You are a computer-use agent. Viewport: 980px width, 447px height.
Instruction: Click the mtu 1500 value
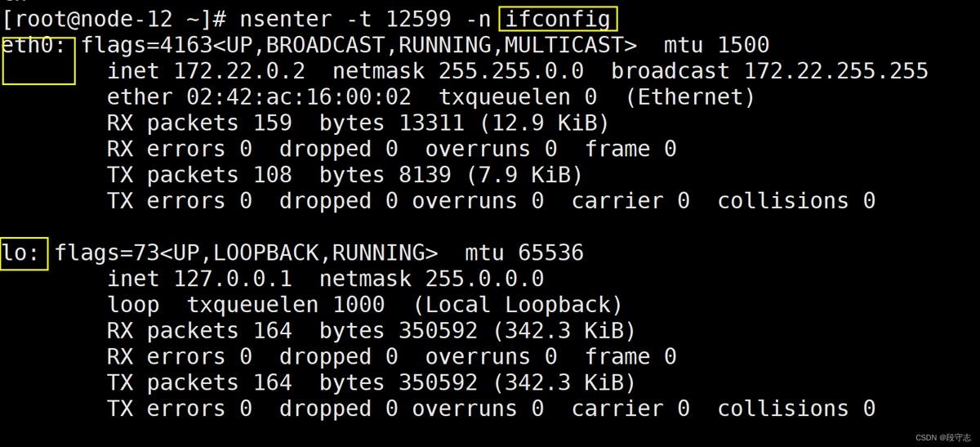pyautogui.click(x=716, y=45)
